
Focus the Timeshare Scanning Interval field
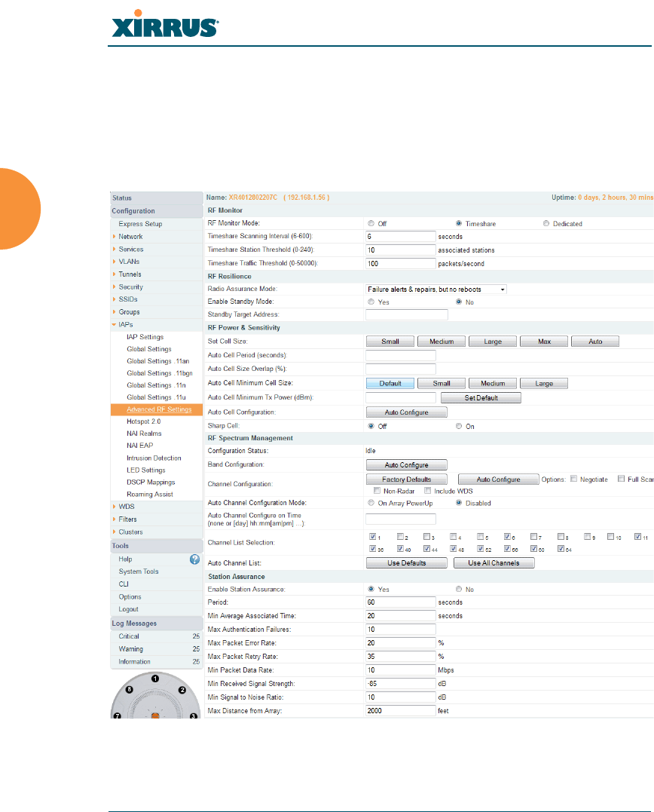click(401, 236)
